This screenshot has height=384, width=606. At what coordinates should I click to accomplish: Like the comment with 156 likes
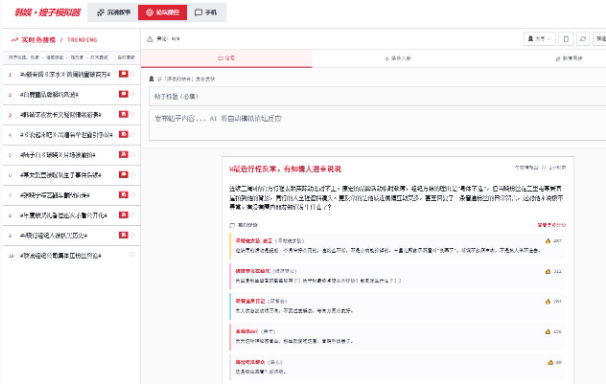point(553,331)
